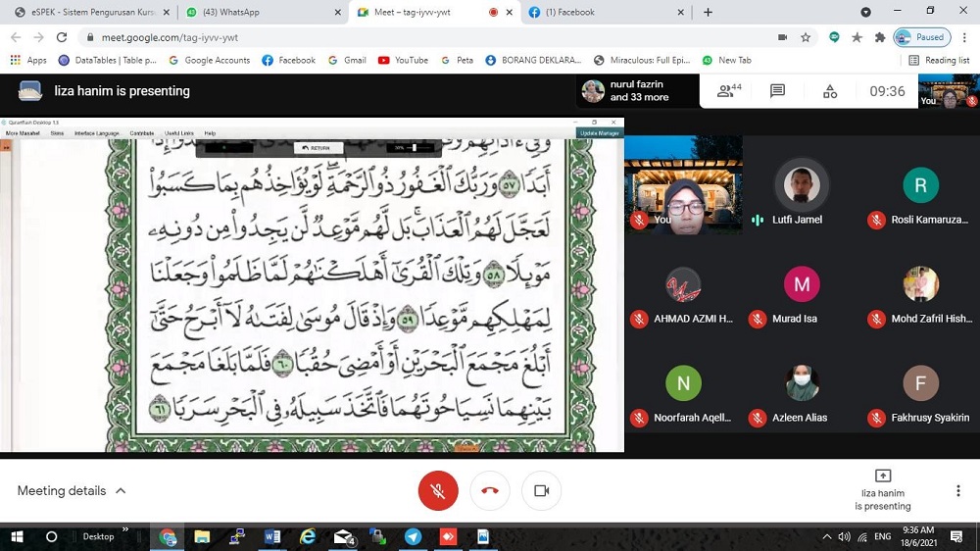Open the YouTube bookmark

(x=403, y=60)
